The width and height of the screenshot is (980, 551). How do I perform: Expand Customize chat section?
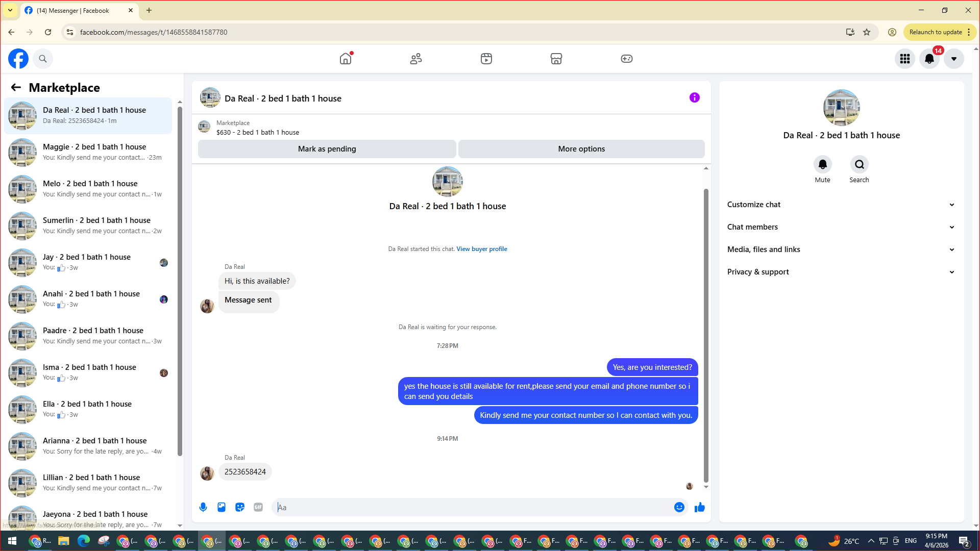(841, 205)
